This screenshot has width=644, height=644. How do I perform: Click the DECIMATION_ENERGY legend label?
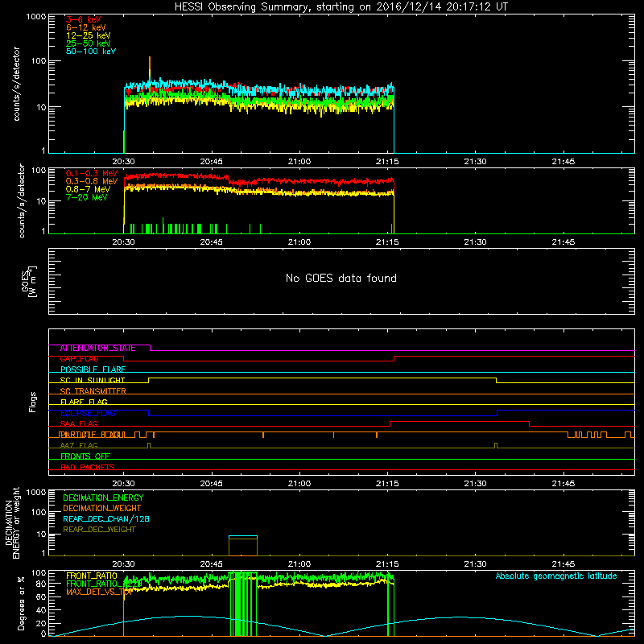[103, 497]
